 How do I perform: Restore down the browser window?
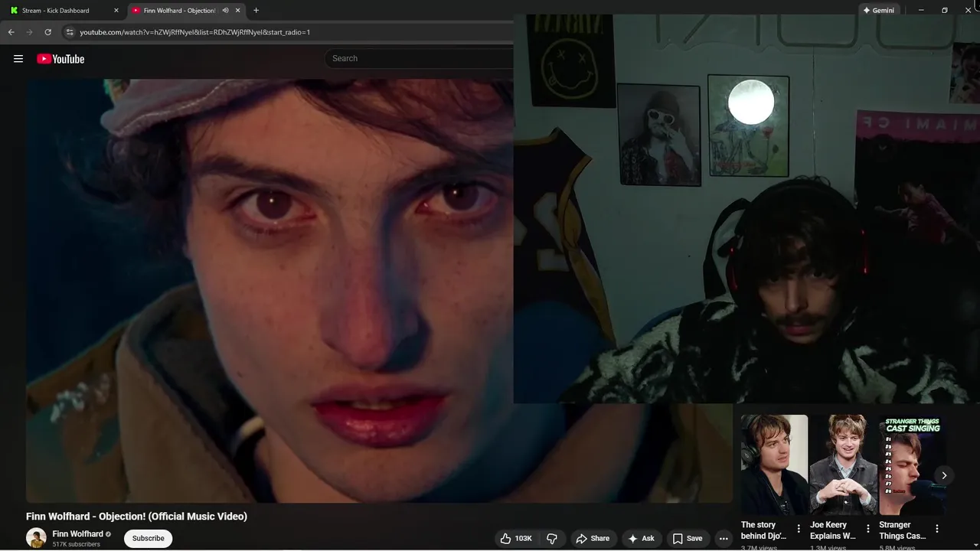point(944,10)
